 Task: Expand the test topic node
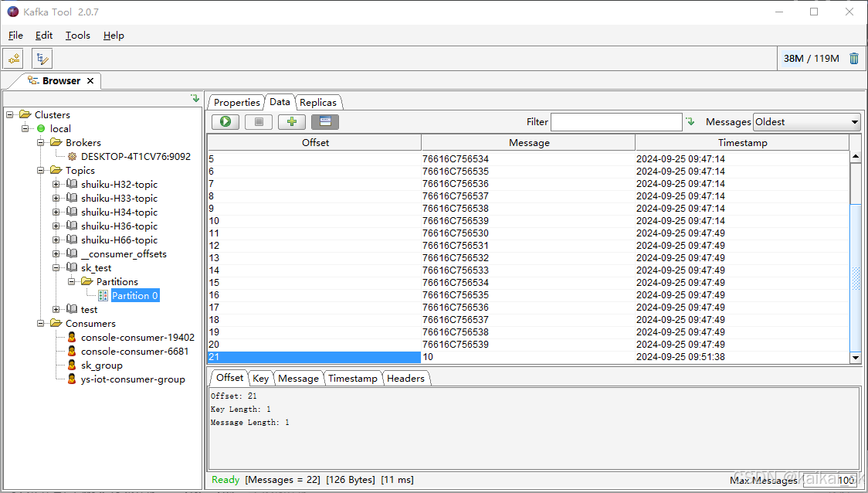click(56, 309)
